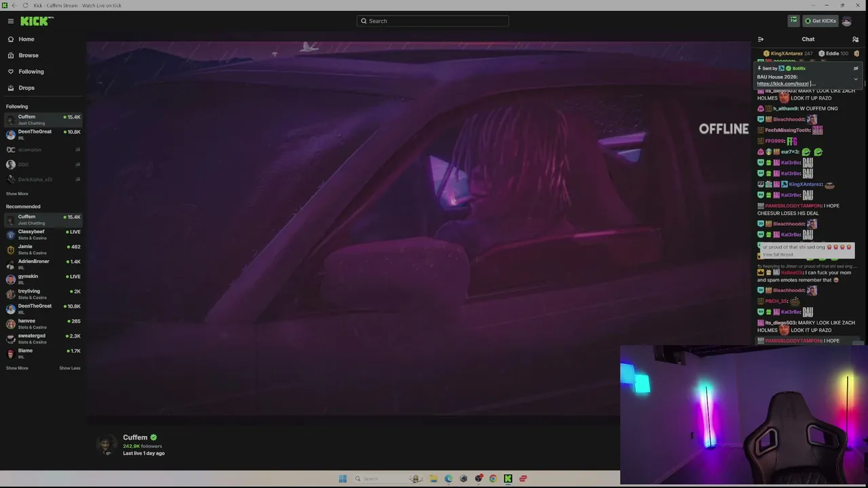868x488 pixels.
Task: Click the green icon left of Get KICKs
Action: pyautogui.click(x=793, y=21)
